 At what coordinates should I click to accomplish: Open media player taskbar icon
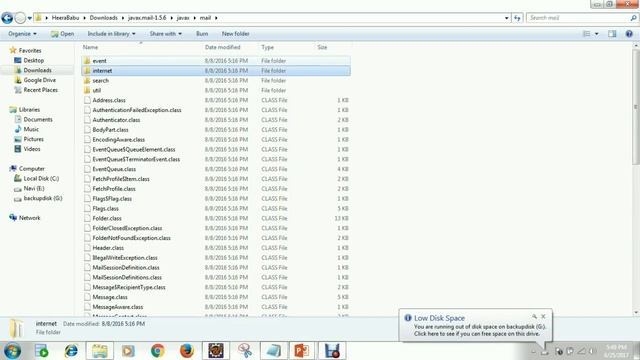point(128,351)
